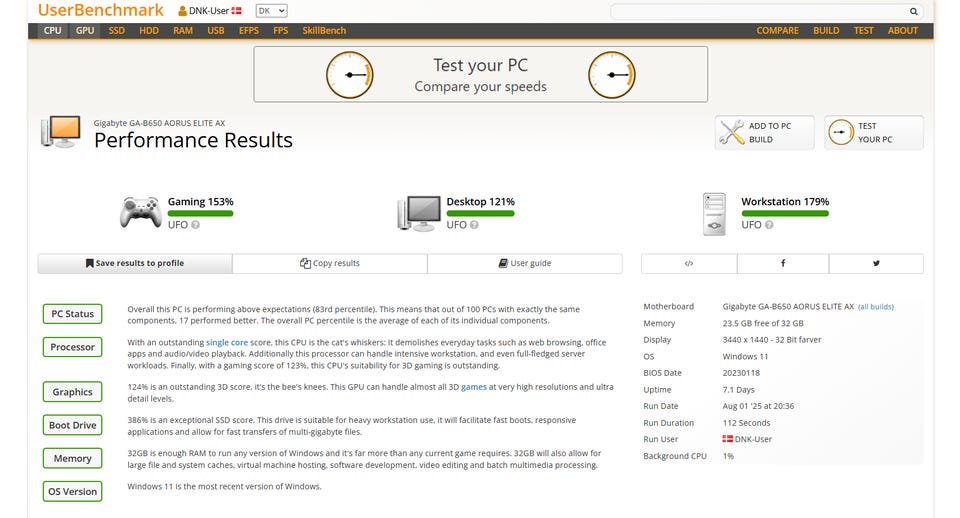The height and width of the screenshot is (518, 960).
Task: Click the UserBenchmark logo
Action: pyautogui.click(x=100, y=10)
